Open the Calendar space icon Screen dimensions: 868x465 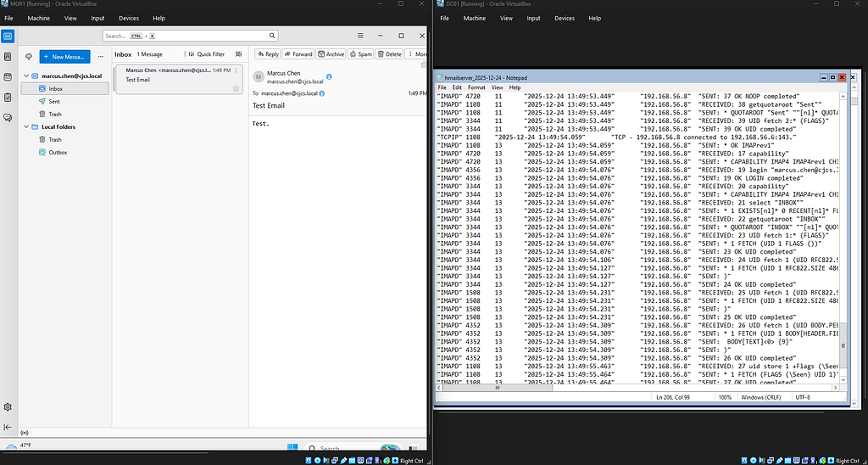[x=8, y=77]
